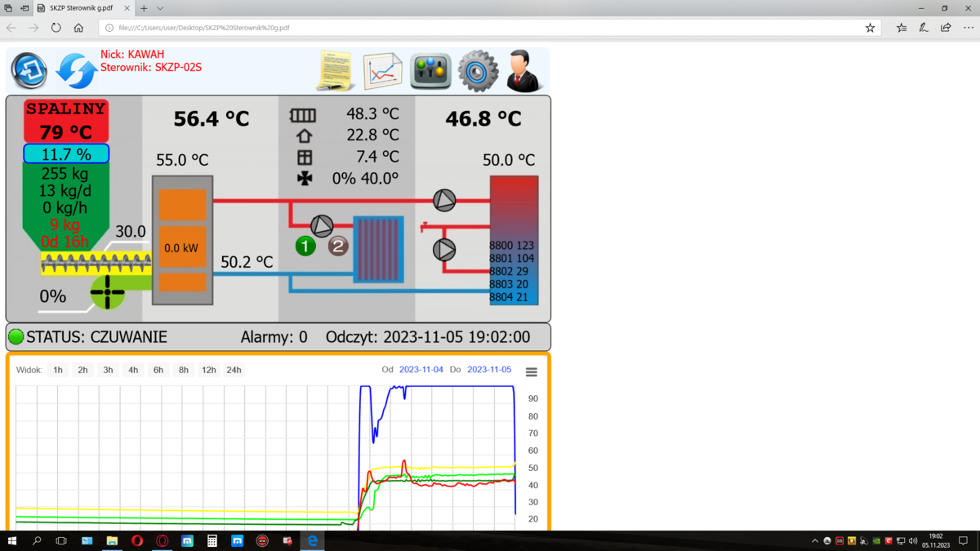Open the charts graph icon
The height and width of the screenshot is (551, 980).
[x=382, y=71]
